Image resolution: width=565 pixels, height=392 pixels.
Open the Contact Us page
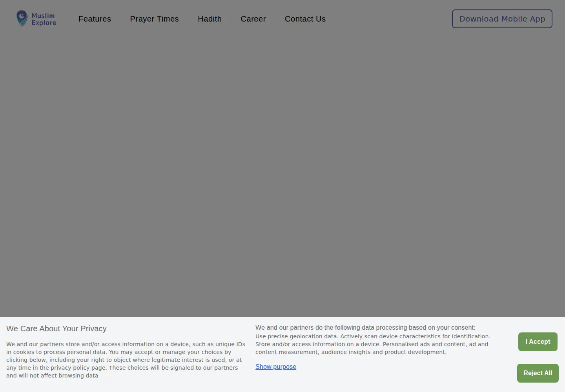point(305,19)
